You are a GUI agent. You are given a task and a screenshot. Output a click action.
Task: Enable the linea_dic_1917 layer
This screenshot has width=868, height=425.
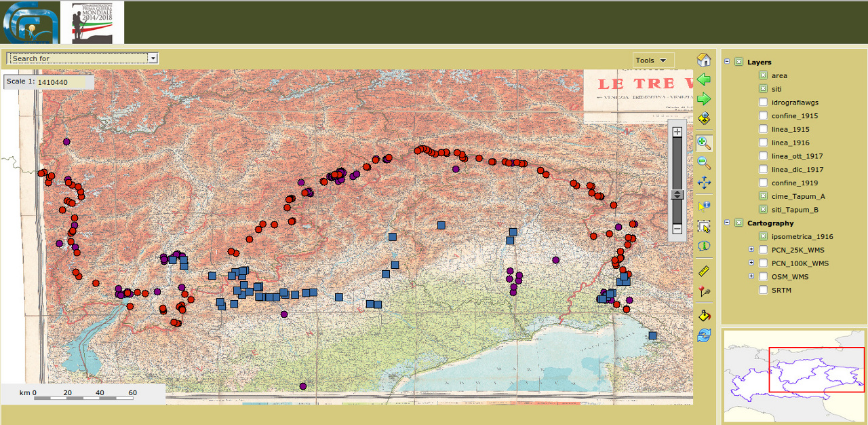(763, 169)
